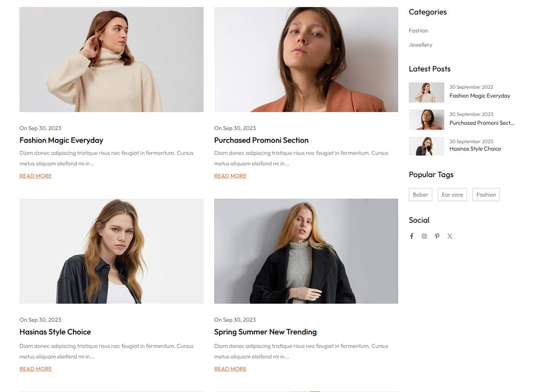Open the Facebook social icon

click(x=412, y=236)
